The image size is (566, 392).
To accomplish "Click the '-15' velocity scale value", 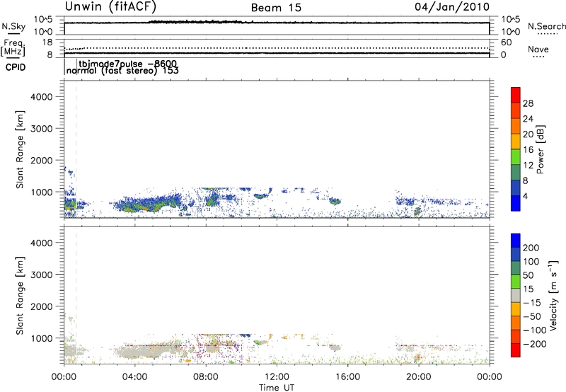I will pos(532,302).
